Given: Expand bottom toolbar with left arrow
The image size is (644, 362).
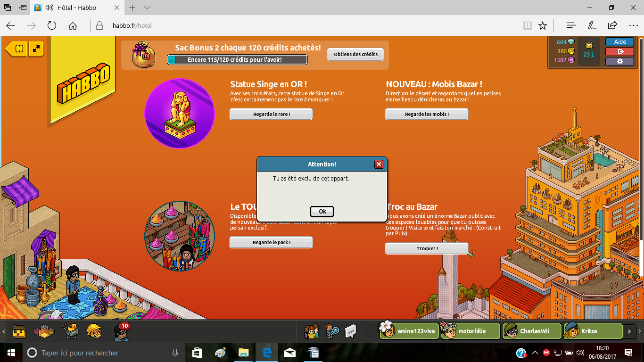Looking at the screenshot, I should (4, 331).
